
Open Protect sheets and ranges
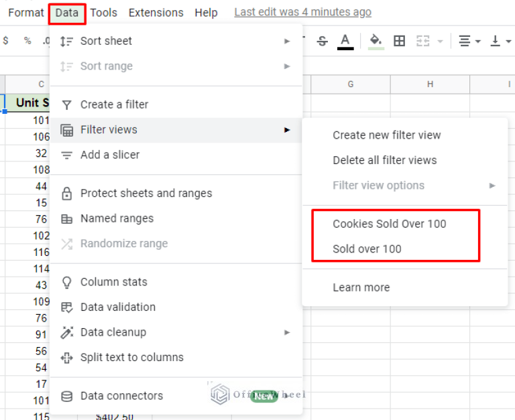click(x=146, y=194)
